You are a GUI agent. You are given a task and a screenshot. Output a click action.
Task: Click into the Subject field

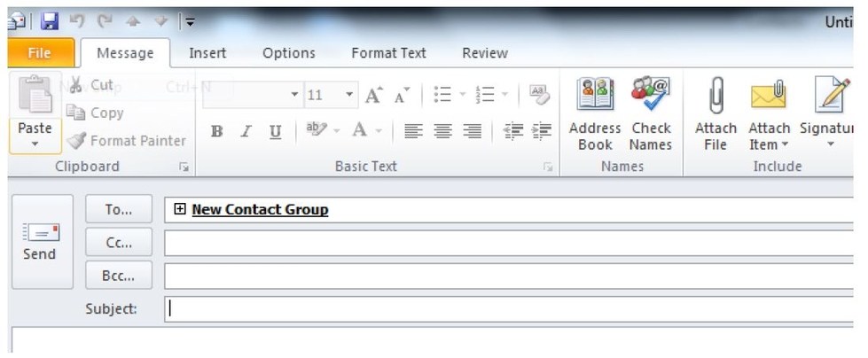505,309
